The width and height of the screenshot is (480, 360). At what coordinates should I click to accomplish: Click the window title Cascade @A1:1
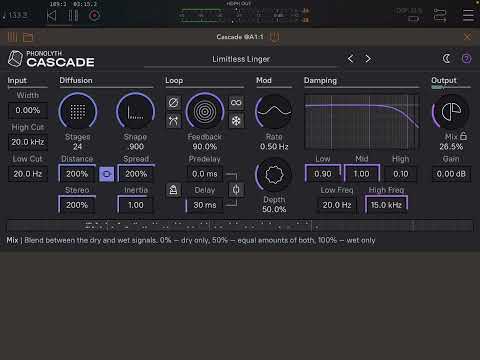(x=240, y=37)
